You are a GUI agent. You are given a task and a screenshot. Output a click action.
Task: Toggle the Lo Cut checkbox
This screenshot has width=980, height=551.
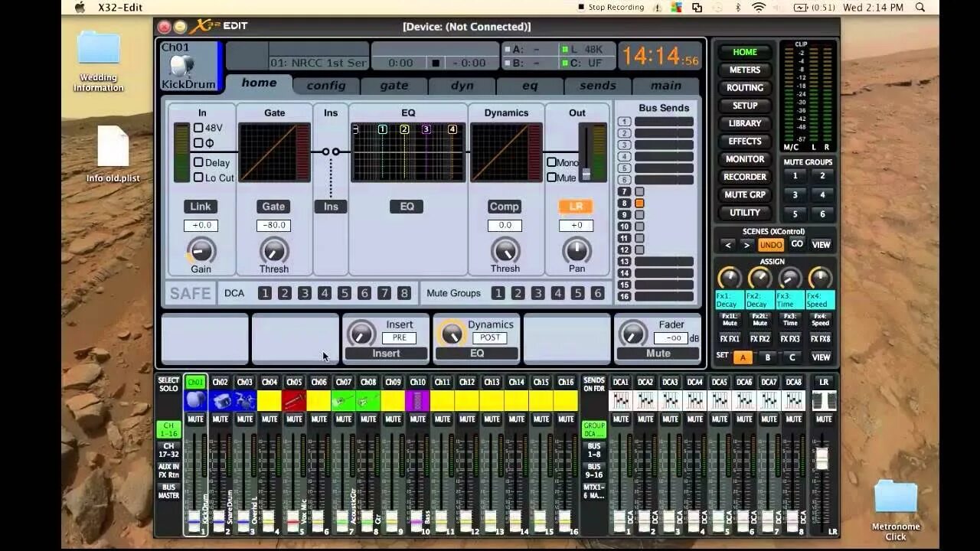coord(198,178)
